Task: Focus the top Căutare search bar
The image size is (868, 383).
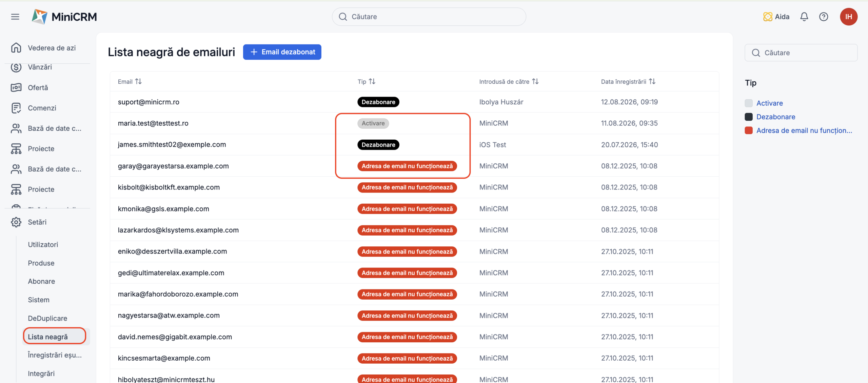Action: click(429, 17)
